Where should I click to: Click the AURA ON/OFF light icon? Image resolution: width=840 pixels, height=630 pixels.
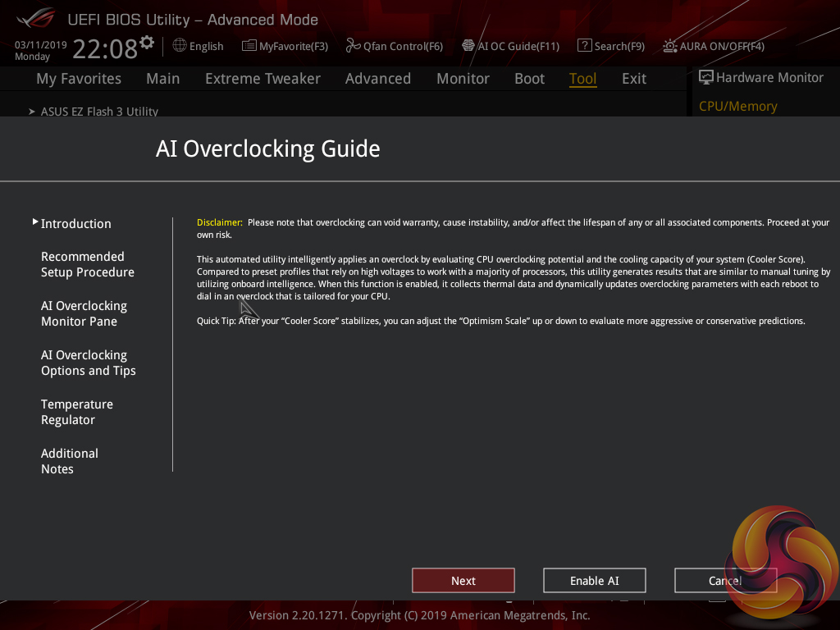point(669,46)
